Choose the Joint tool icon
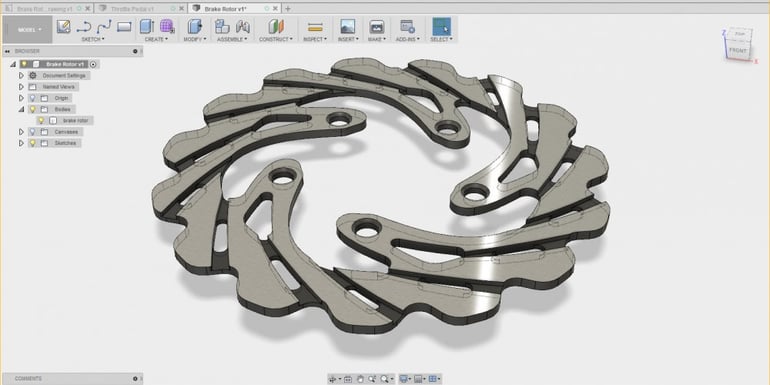Screen dimensions: 770x385 pyautogui.click(x=243, y=27)
